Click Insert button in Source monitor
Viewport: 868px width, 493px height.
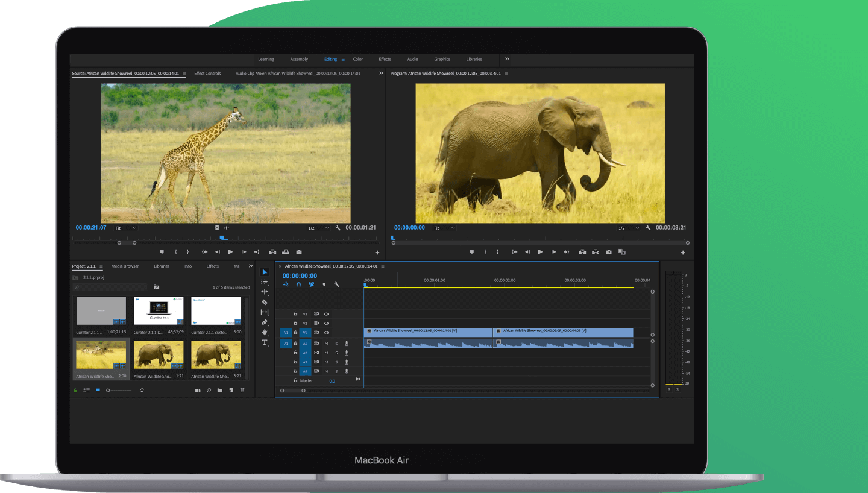coord(273,252)
